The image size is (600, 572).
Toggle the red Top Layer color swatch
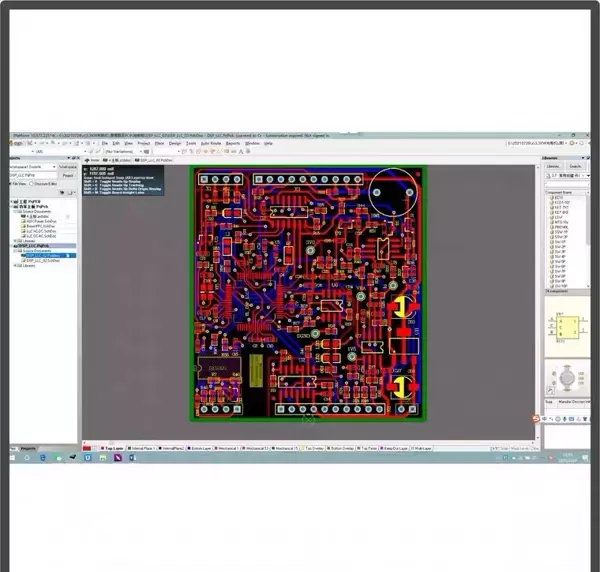coord(99,448)
